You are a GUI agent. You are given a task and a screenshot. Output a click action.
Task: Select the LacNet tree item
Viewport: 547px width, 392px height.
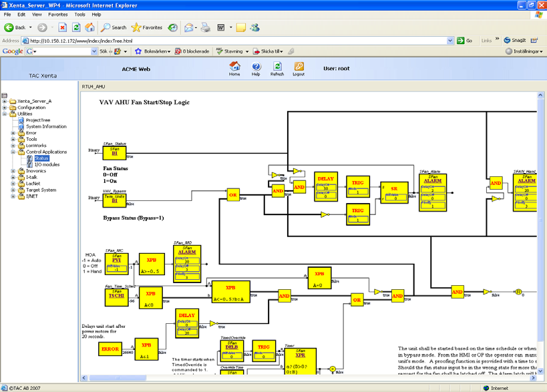click(x=33, y=184)
